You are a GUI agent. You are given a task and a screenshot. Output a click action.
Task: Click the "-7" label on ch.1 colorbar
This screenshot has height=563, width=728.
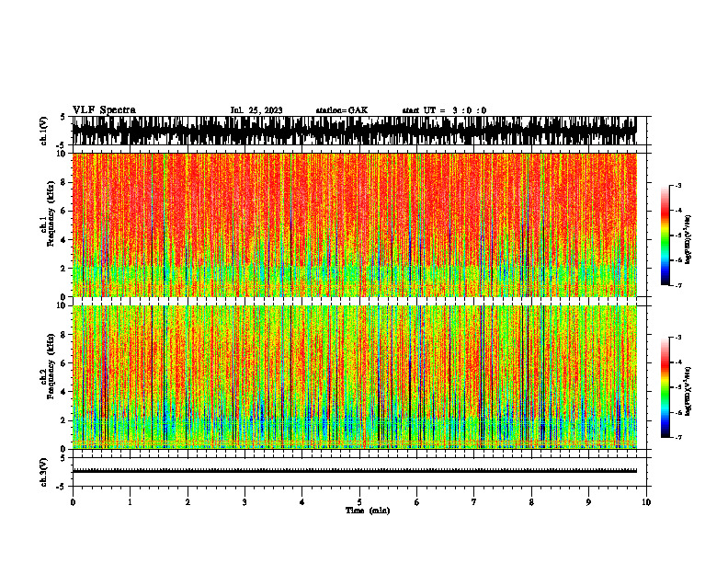point(677,285)
